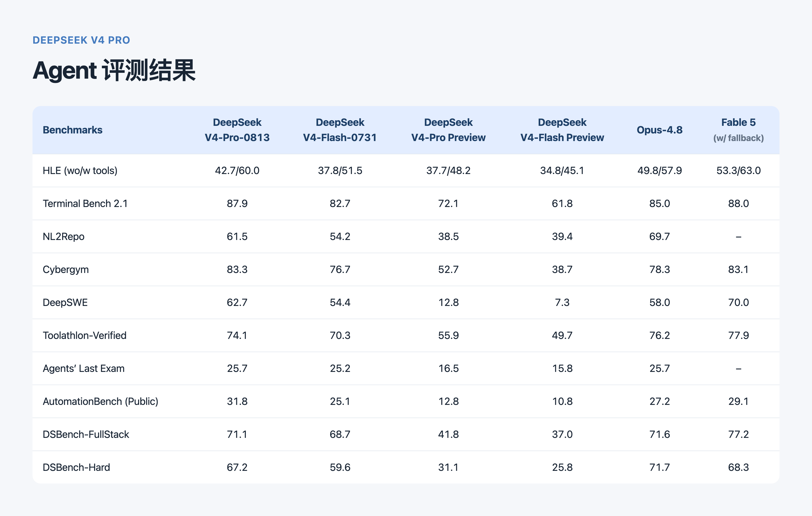The width and height of the screenshot is (812, 516).
Task: Click the Cybergym value "83.1"
Action: point(738,270)
